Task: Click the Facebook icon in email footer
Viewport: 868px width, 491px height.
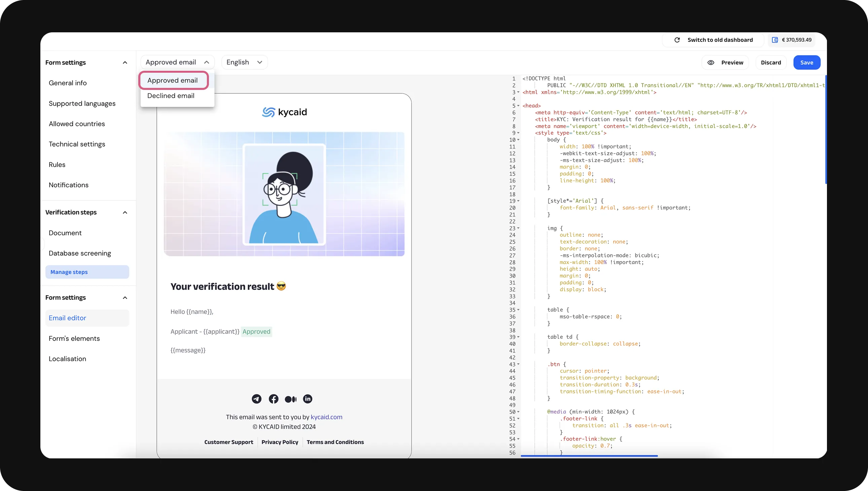Action: 274,399
